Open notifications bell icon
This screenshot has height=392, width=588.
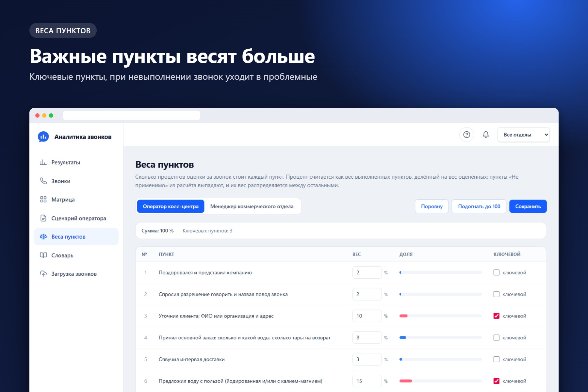point(486,135)
